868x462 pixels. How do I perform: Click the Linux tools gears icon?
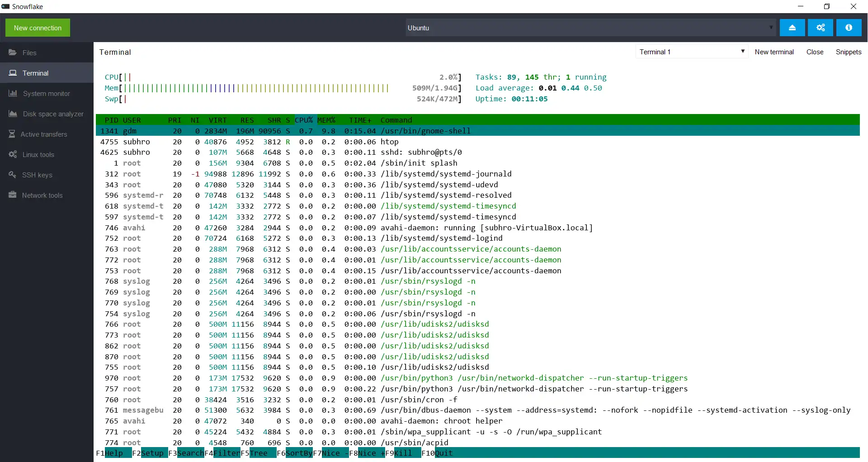pos(13,154)
